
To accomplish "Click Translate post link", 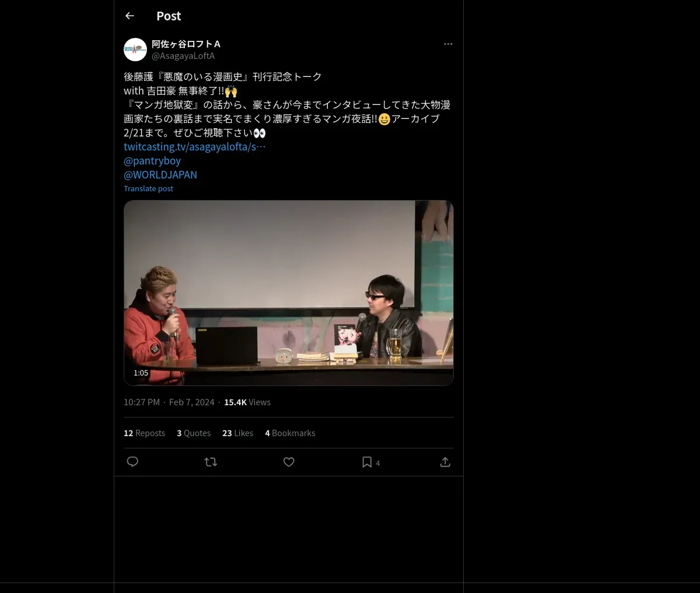I will (x=148, y=188).
